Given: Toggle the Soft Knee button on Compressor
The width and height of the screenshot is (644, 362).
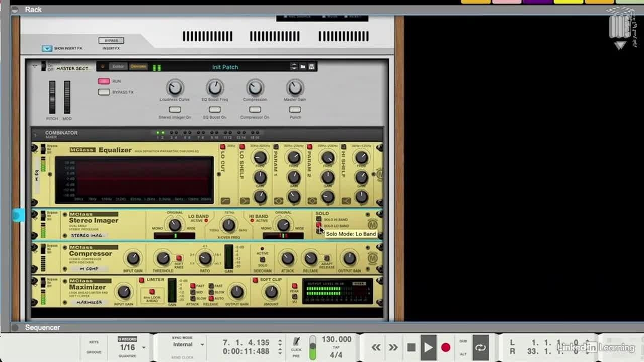Looking at the screenshot, I should (x=179, y=258).
